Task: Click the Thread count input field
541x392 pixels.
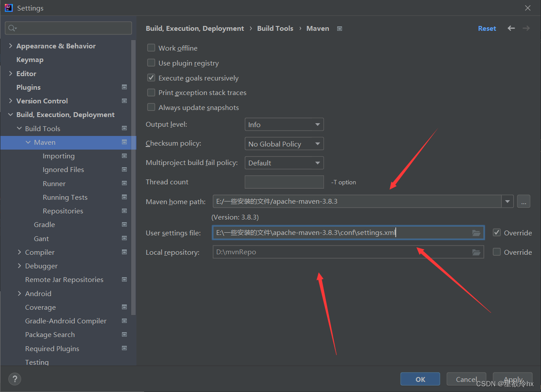Action: pyautogui.click(x=284, y=182)
